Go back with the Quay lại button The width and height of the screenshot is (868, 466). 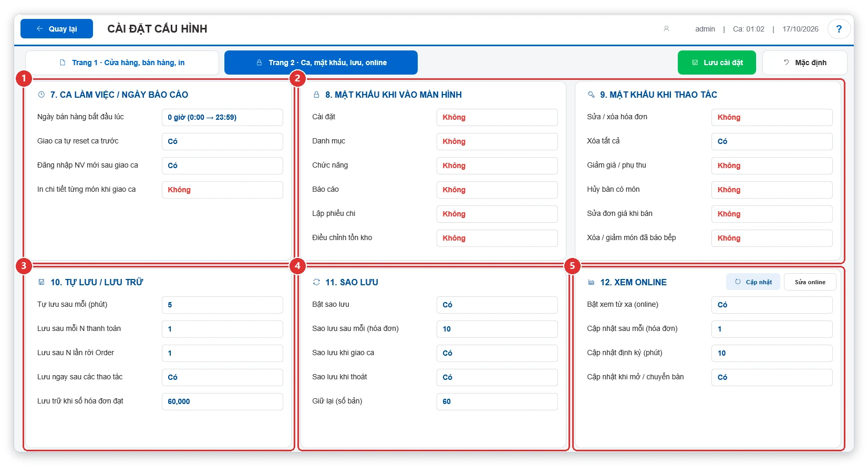coord(57,29)
